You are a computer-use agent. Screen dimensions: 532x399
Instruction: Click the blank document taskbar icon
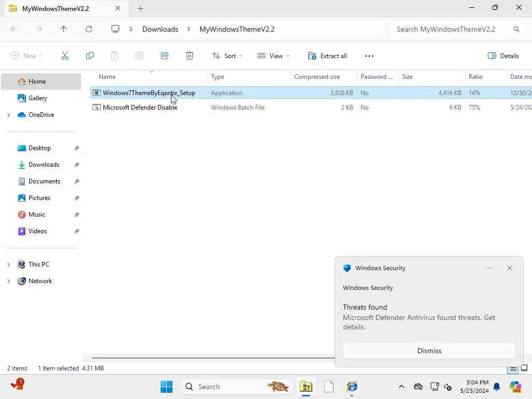(329, 387)
